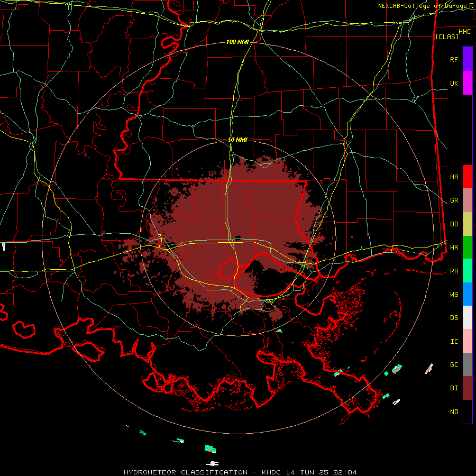Click the 'UK' legend label
This screenshot has width=476, height=476.
454,83
